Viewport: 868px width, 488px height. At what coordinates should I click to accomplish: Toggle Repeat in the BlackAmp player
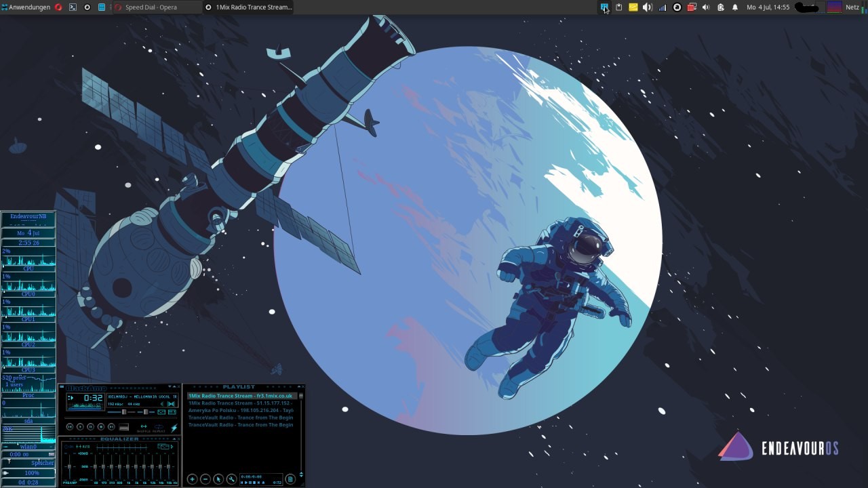159,428
